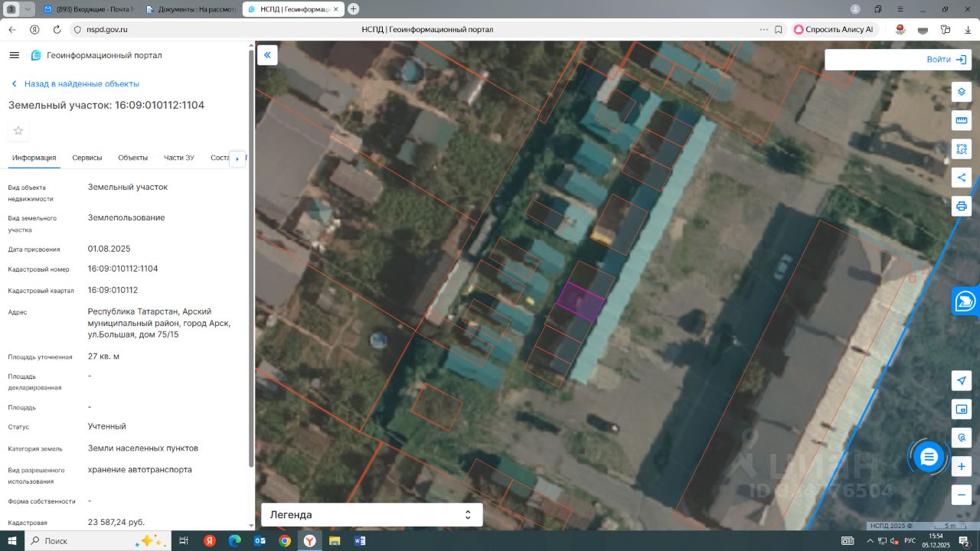Open the support chat bubble
Image resolution: width=980 pixels, height=551 pixels.
click(x=929, y=458)
